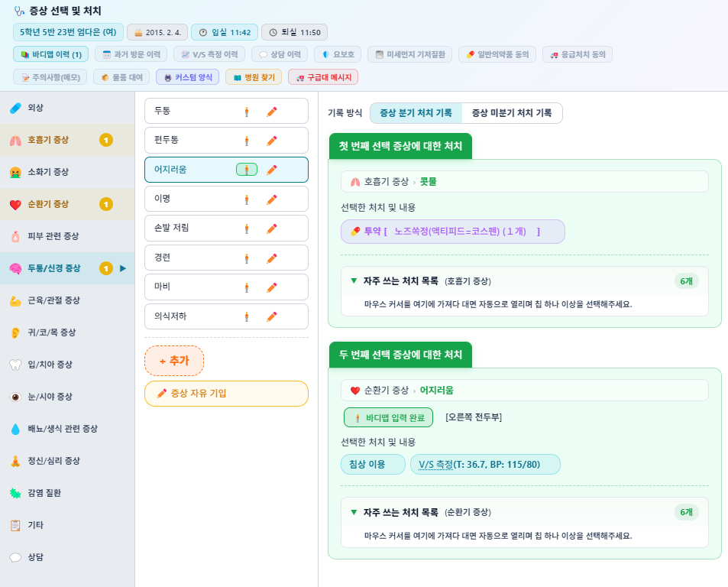The height and width of the screenshot is (587, 728).
Task: Select the 순환기 증상 category
Action: coord(67,204)
